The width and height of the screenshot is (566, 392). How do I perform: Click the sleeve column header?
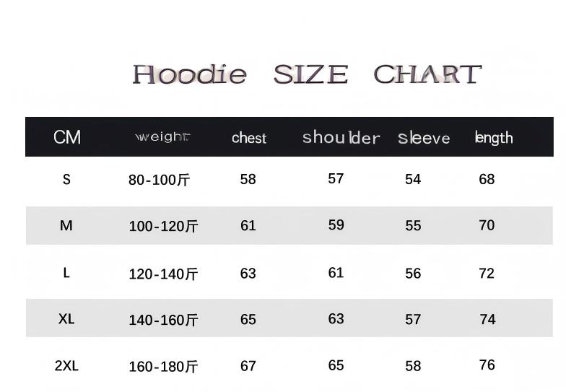(x=424, y=138)
